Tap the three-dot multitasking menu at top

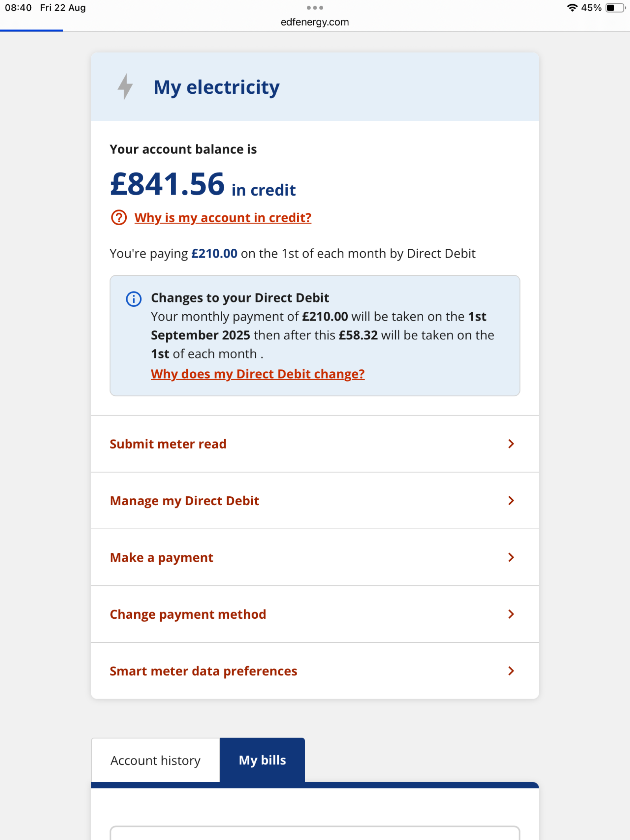315,7
